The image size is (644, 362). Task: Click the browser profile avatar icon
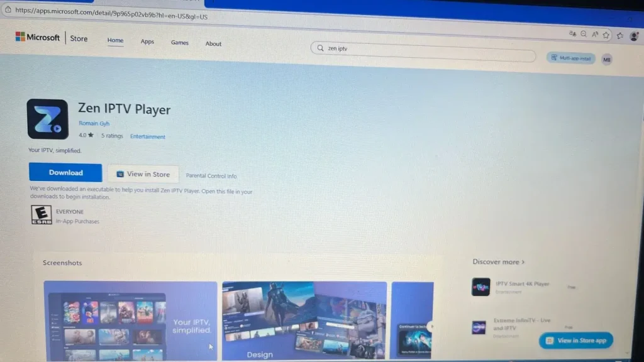coord(634,36)
